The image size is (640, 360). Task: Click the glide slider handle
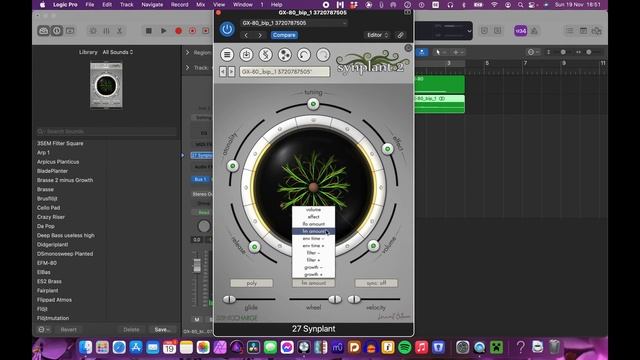229,299
